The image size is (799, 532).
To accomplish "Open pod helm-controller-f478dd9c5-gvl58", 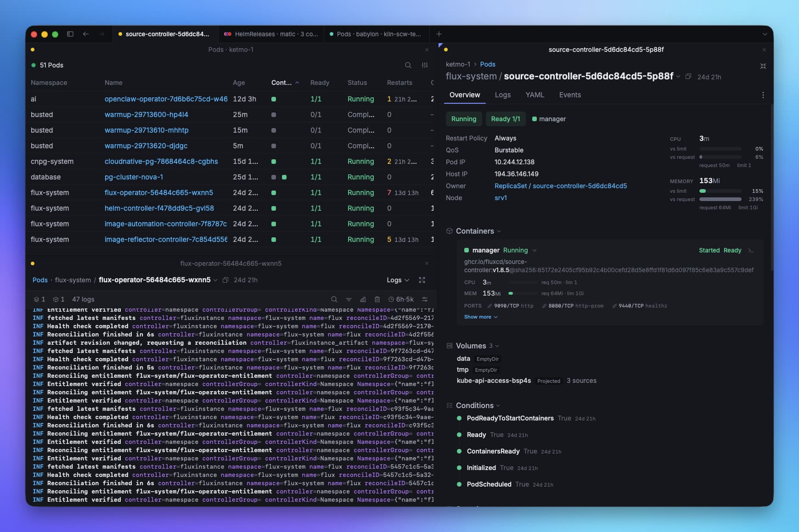I will click(x=159, y=208).
